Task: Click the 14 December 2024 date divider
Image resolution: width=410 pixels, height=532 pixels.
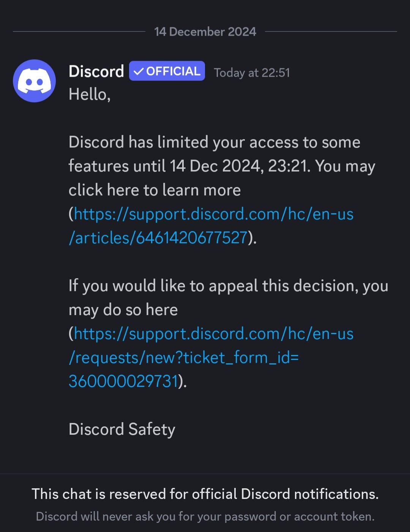Action: [205, 32]
